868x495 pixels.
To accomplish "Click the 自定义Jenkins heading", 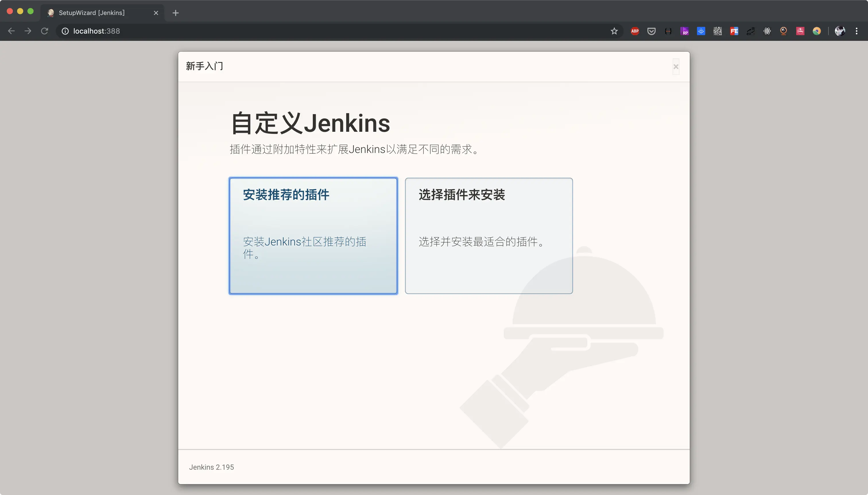I will tap(310, 123).
